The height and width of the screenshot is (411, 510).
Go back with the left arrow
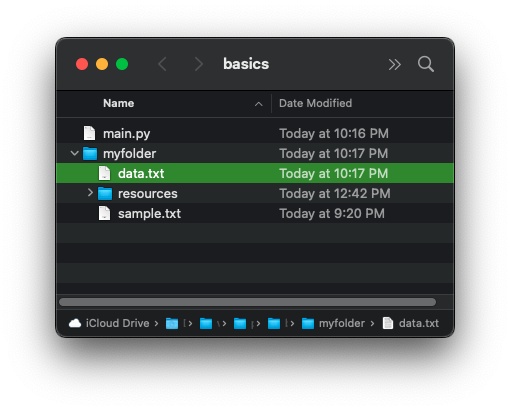tap(162, 64)
